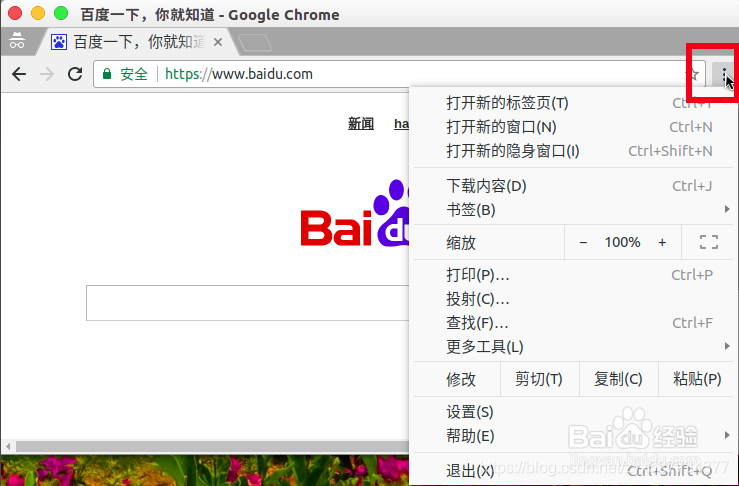Viewport: 739px width, 486px height.
Task: Click the Ctrl+Shift+N shortcut text
Action: [670, 151]
